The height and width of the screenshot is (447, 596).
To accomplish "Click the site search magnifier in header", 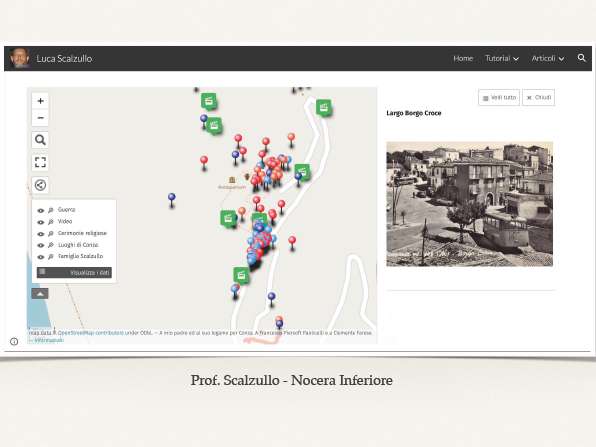I will [x=582, y=58].
